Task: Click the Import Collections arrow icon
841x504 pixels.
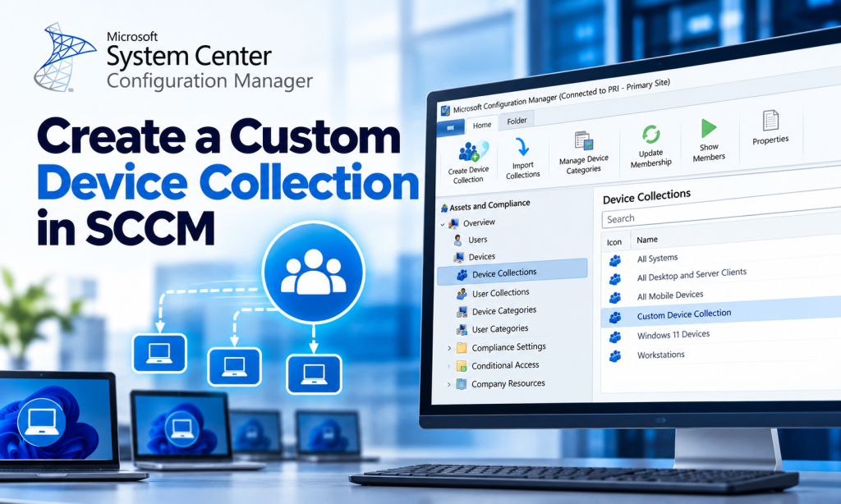Action: click(522, 147)
